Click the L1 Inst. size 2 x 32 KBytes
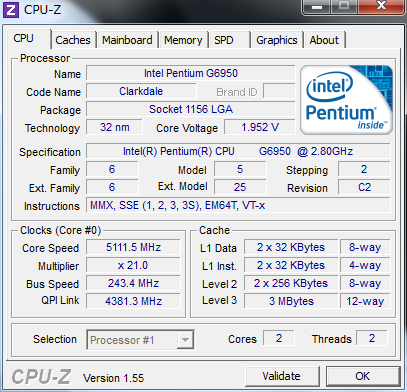 point(291,265)
